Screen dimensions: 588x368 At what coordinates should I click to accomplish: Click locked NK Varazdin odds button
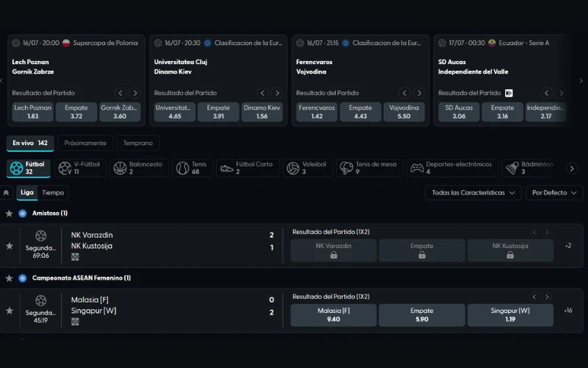[x=334, y=250]
